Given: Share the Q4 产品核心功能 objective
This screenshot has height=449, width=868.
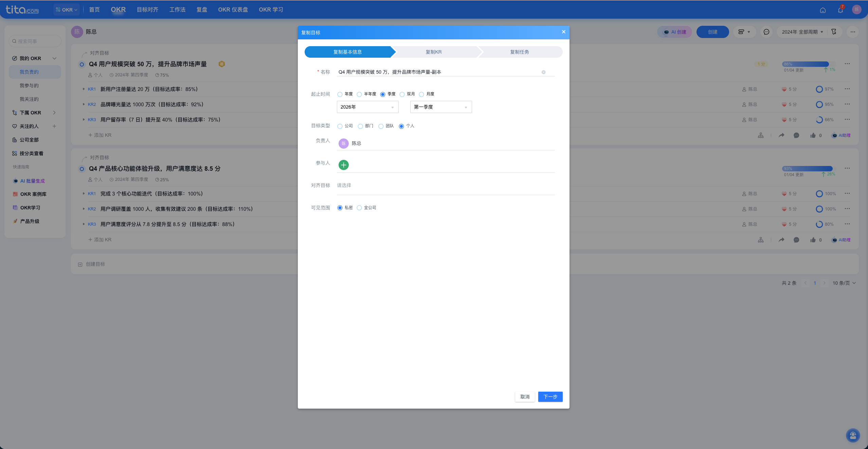Looking at the screenshot, I should pyautogui.click(x=781, y=240).
